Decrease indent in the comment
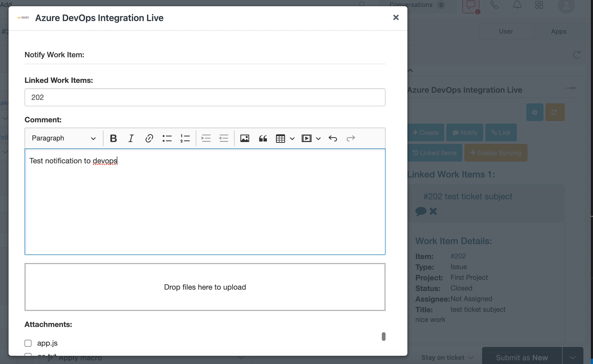Screen dimensions: 593x364 point(224,138)
